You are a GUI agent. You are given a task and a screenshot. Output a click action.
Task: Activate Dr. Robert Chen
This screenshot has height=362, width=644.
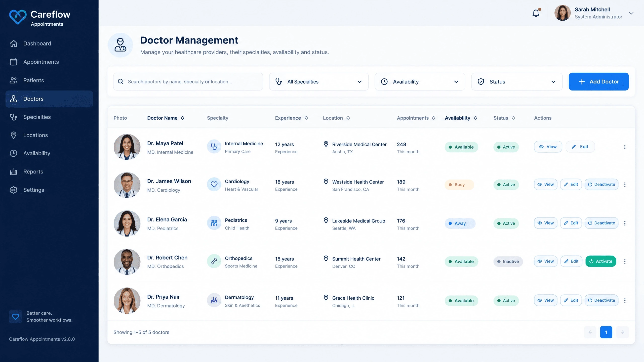601,261
